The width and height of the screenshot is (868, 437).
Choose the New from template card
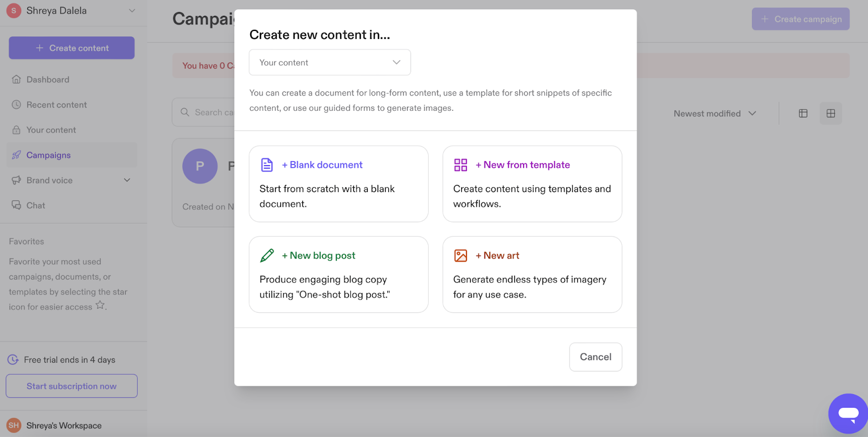pos(532,183)
